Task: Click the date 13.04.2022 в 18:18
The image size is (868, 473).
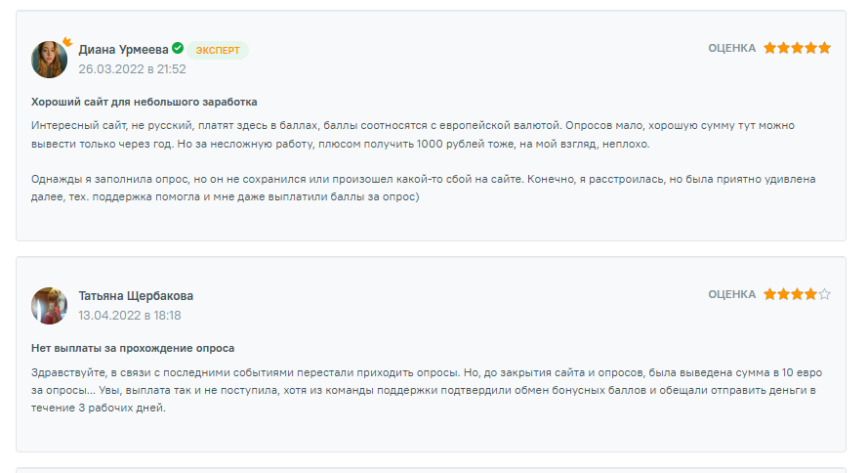Action: pyautogui.click(x=130, y=316)
